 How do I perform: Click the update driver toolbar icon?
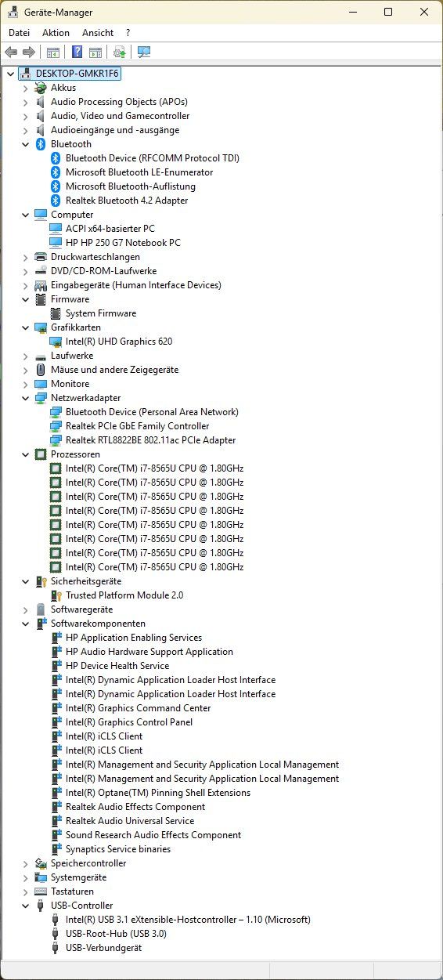(x=119, y=52)
